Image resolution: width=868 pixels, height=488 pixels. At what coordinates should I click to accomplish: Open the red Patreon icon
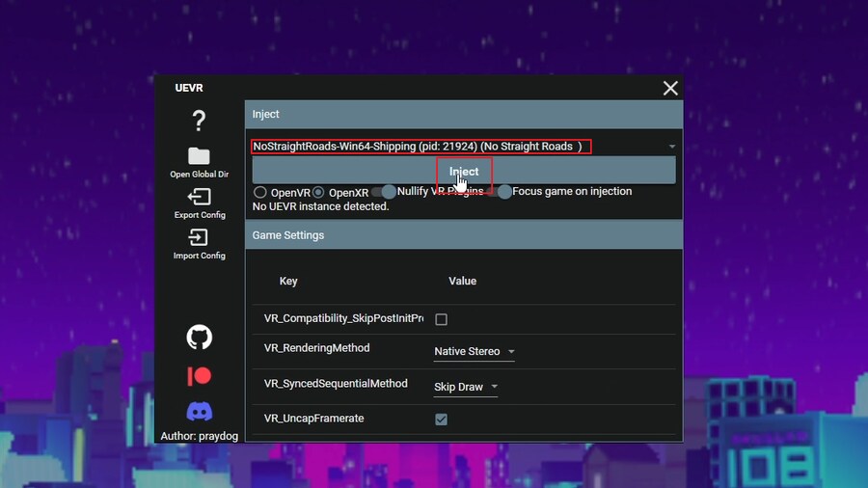pyautogui.click(x=199, y=375)
